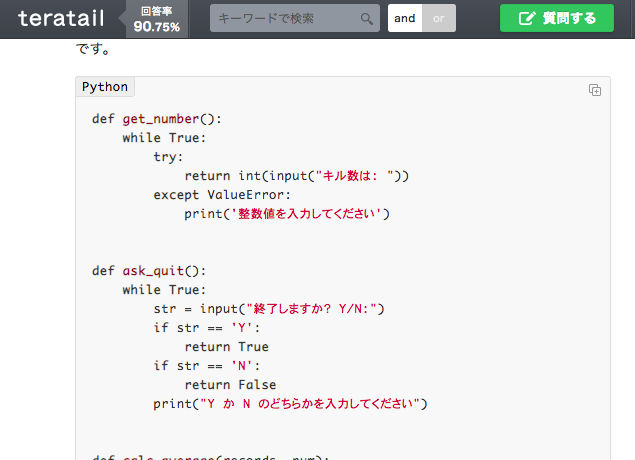Click the magnifier search icon

(x=367, y=19)
